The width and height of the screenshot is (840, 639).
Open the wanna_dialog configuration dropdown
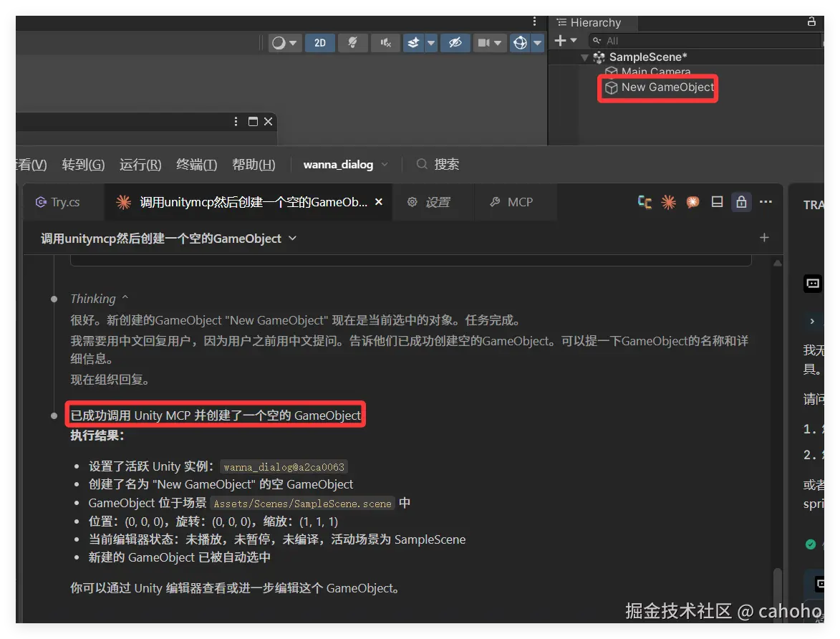point(346,164)
